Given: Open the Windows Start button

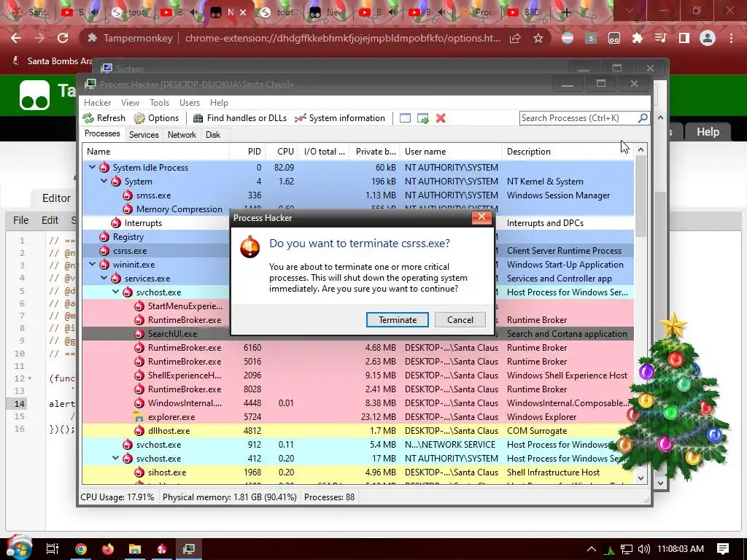Looking at the screenshot, I should tap(19, 548).
